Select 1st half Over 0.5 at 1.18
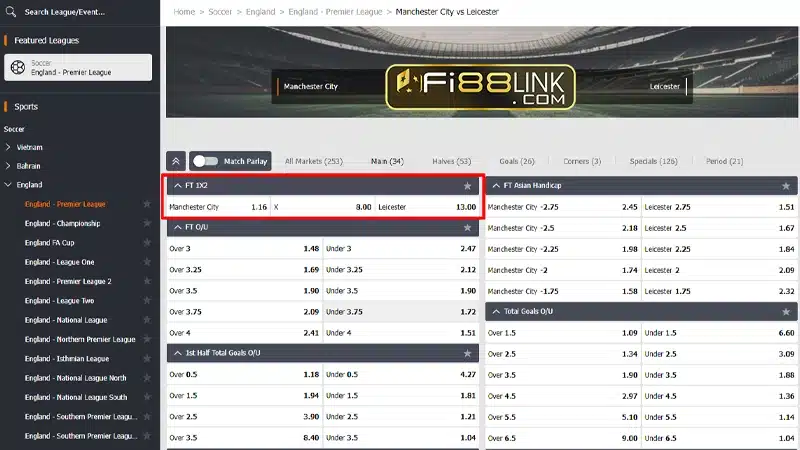Image resolution: width=800 pixels, height=450 pixels. [x=244, y=374]
